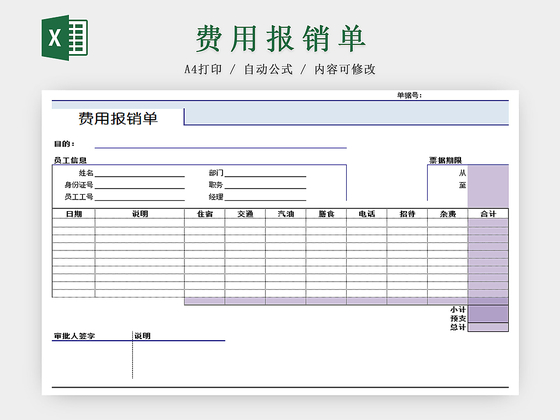Click the 总计 label

coord(458,327)
